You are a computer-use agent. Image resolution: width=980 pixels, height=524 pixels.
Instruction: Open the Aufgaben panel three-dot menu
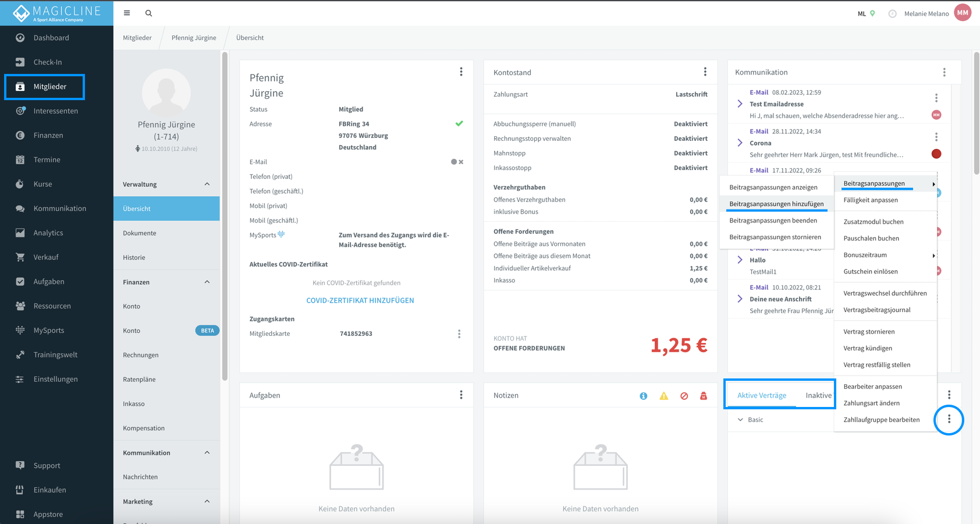tap(461, 395)
